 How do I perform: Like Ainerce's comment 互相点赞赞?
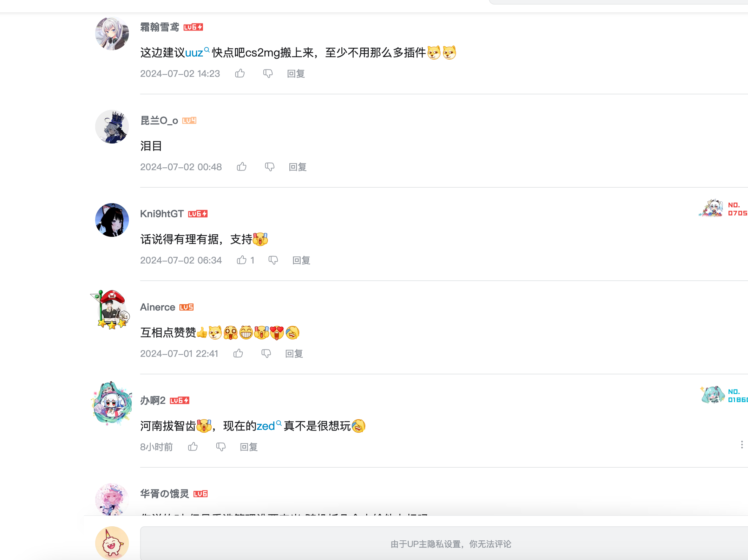(x=238, y=353)
